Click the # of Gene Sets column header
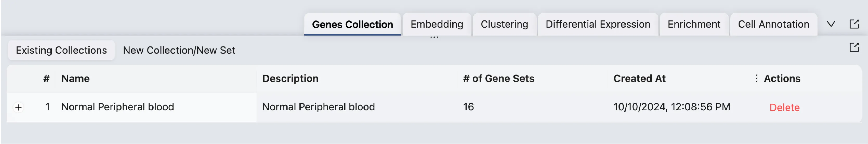 pos(498,79)
